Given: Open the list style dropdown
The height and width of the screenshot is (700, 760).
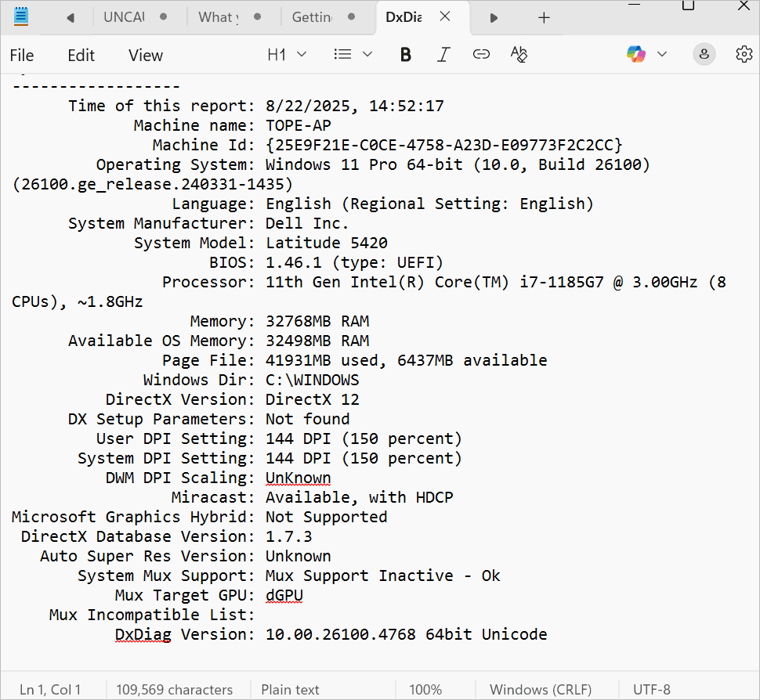Looking at the screenshot, I should tap(353, 54).
